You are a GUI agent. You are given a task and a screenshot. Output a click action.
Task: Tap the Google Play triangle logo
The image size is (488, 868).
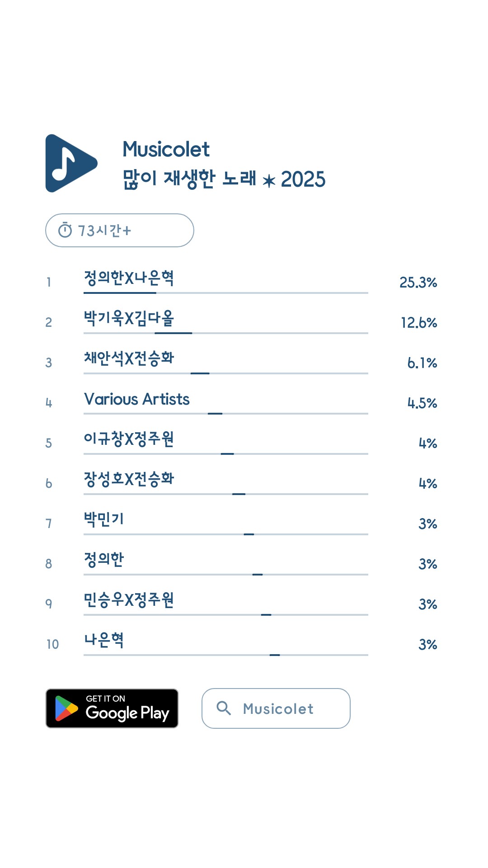click(x=66, y=708)
